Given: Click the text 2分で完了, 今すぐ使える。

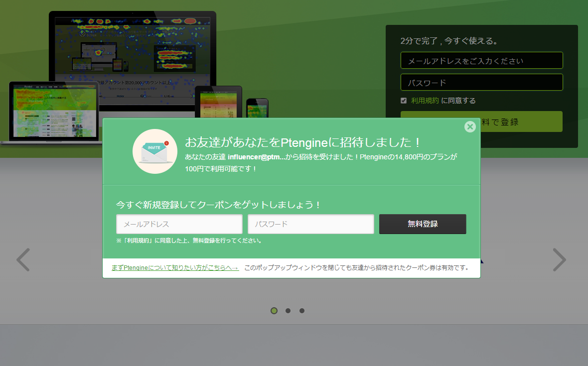Looking at the screenshot, I should [449, 41].
